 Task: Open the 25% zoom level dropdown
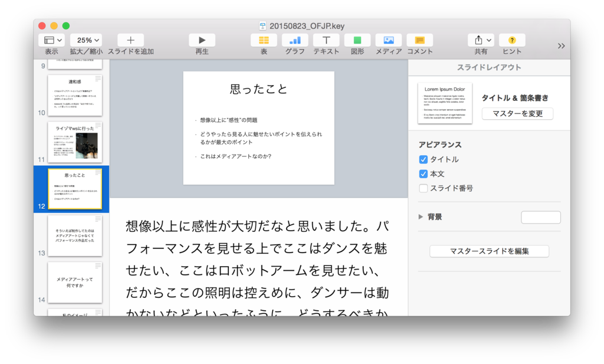pos(86,40)
